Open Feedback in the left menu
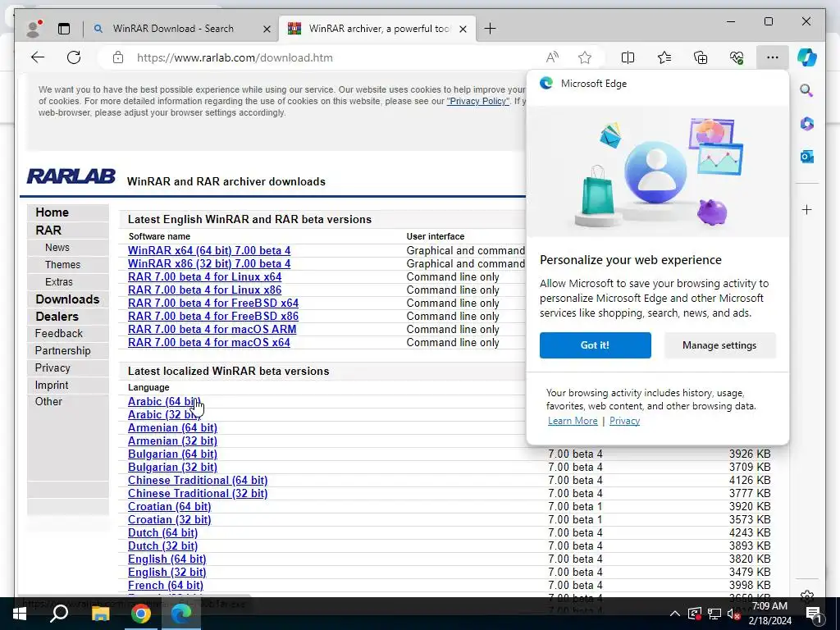This screenshot has height=630, width=840. [59, 333]
